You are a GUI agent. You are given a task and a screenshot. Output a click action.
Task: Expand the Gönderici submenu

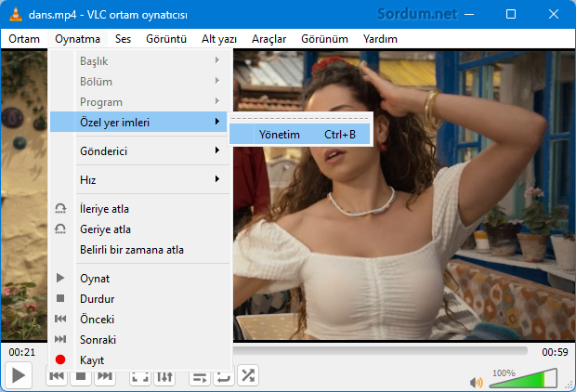[x=138, y=151]
